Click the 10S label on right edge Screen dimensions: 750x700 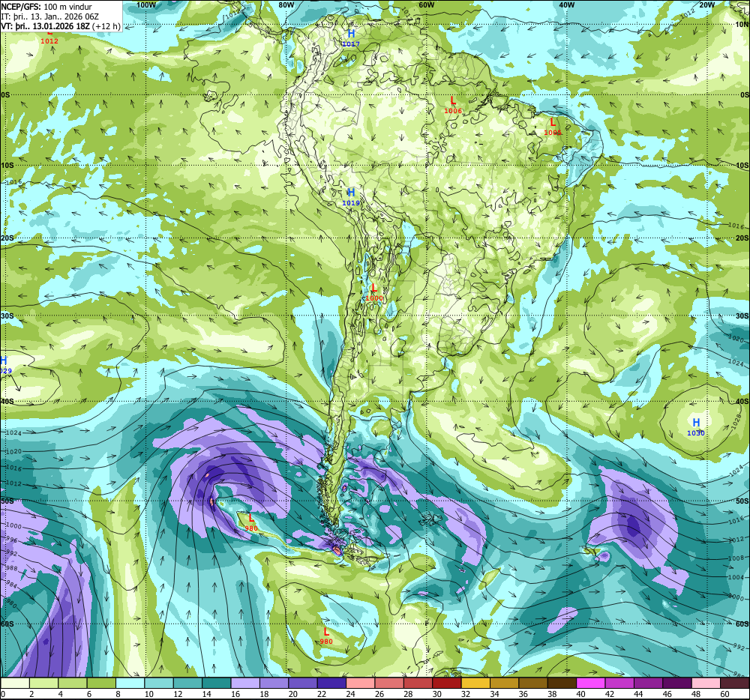pyautogui.click(x=742, y=166)
